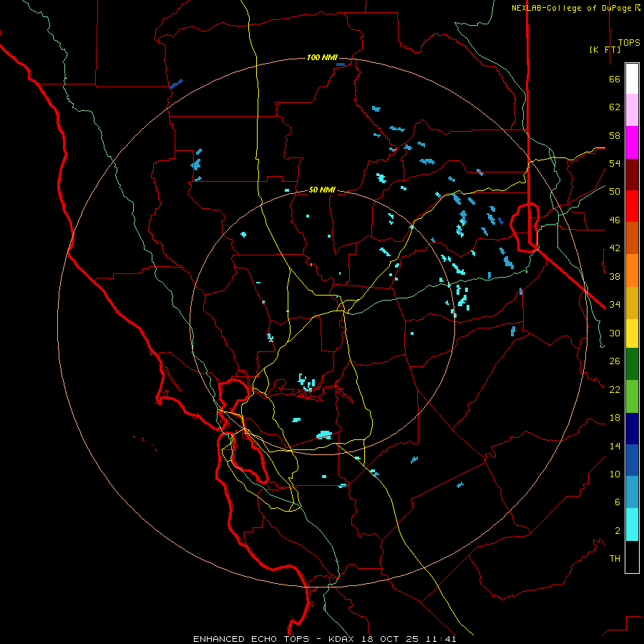Click the black TH legend color

point(632,557)
